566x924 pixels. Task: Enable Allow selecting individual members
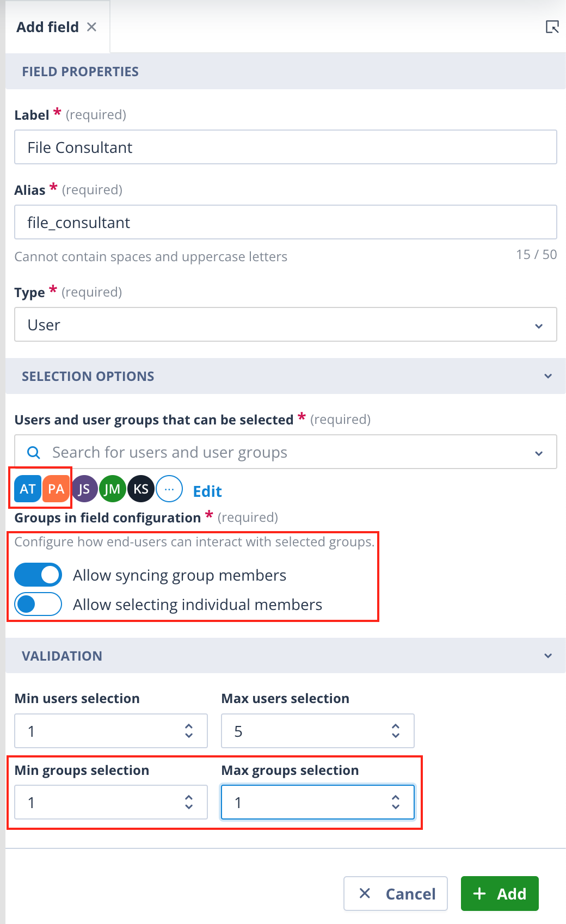coord(38,604)
